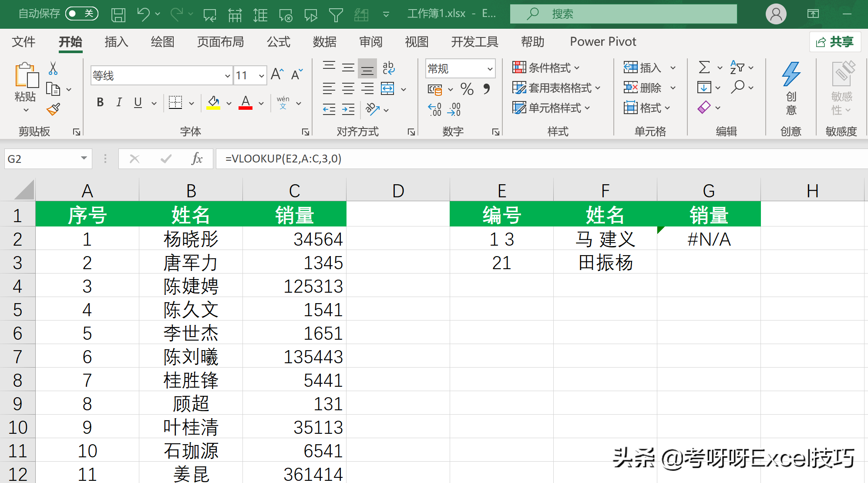
Task: Click the 共享 share button
Action: (835, 42)
